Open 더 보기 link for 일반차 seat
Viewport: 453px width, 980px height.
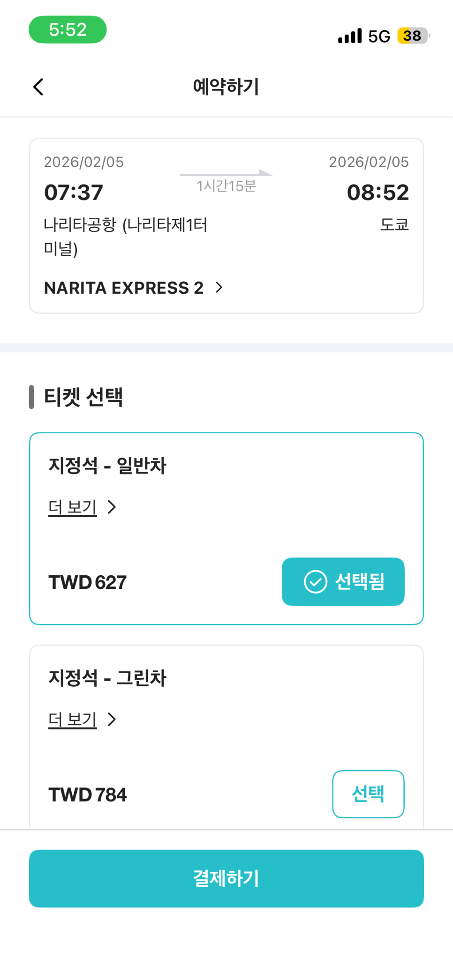(73, 507)
